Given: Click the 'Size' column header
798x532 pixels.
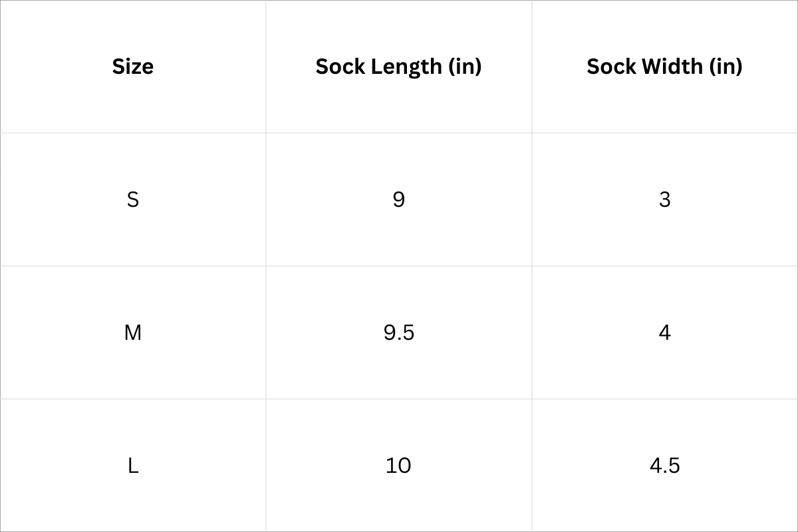Looking at the screenshot, I should coord(133,66).
